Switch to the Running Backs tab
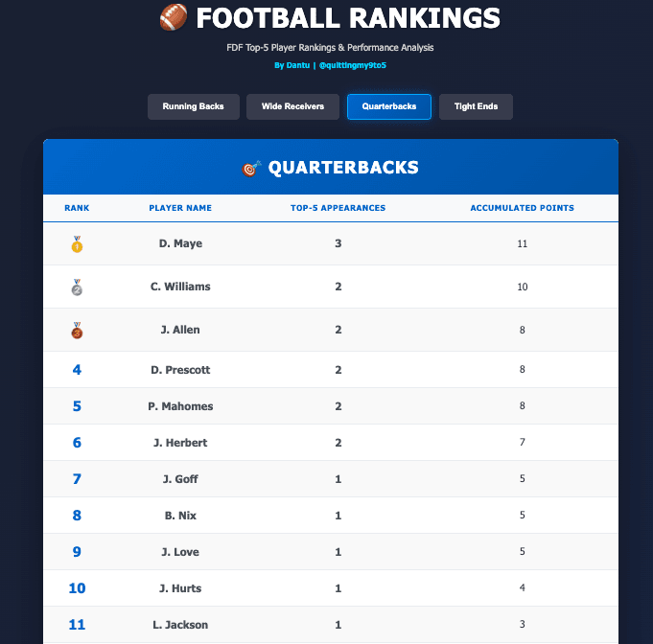Screen dimensions: 653x644 193,106
